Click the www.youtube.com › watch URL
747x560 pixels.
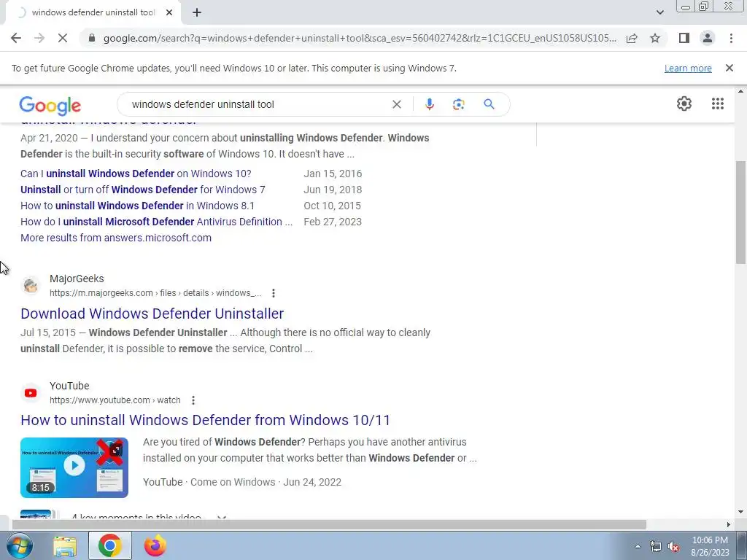pos(115,400)
